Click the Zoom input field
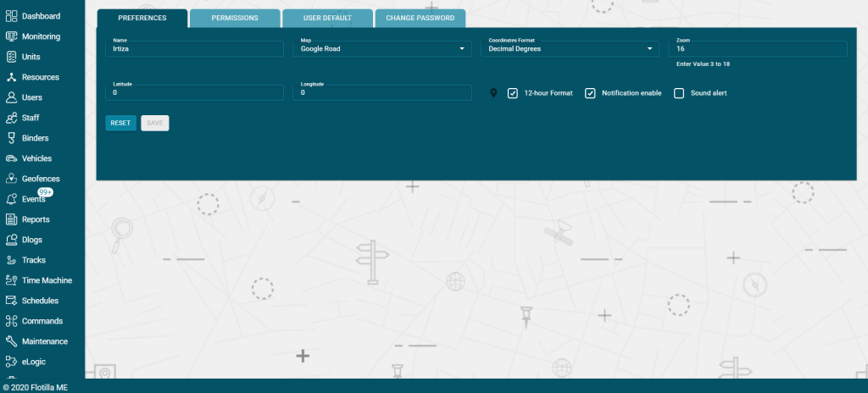This screenshot has height=393, width=868. (758, 49)
